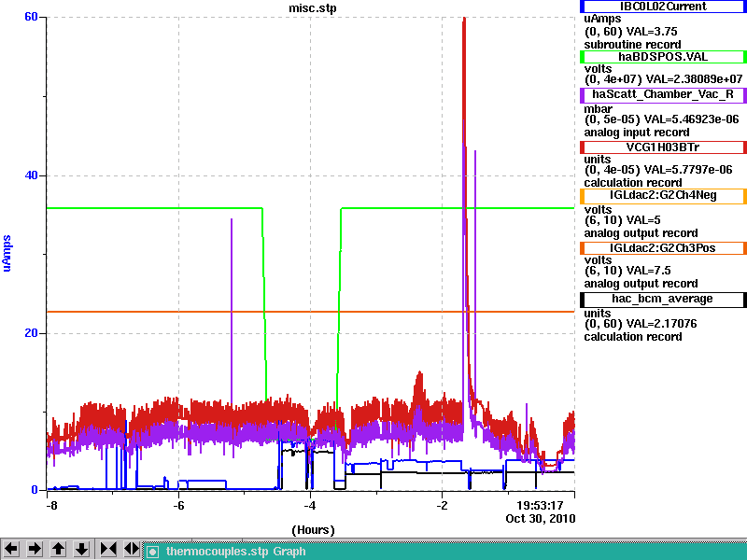Click the -8 tick label on the time axis
The image size is (747, 560).
point(51,505)
